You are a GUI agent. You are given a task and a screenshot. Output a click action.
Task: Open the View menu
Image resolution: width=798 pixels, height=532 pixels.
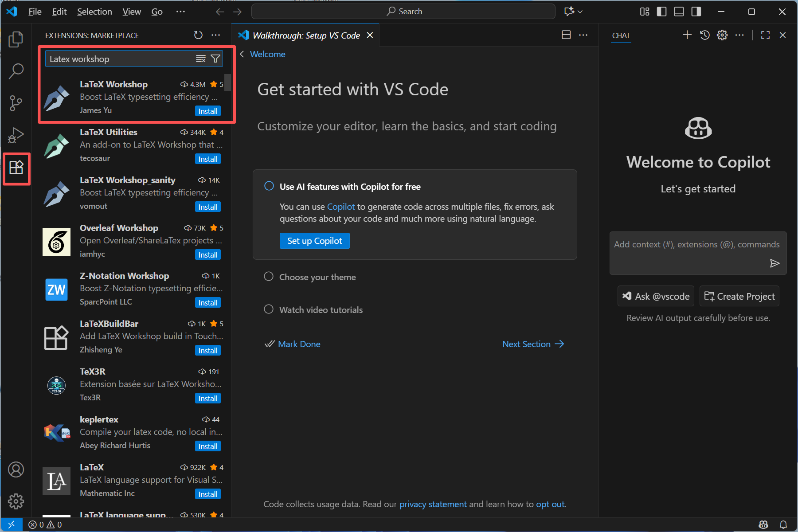(x=132, y=12)
